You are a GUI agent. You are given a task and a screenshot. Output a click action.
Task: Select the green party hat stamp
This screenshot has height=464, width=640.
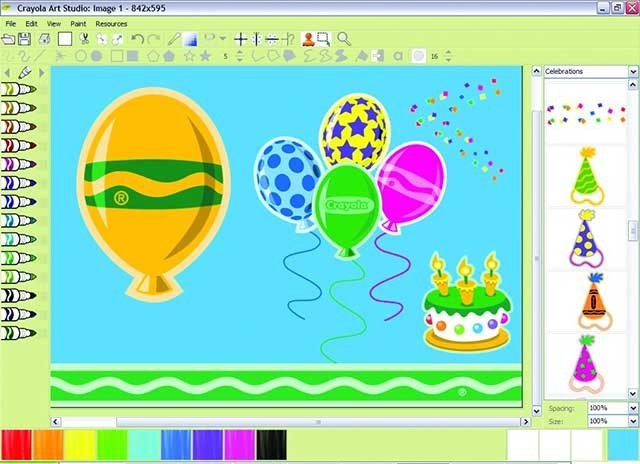[x=587, y=176]
